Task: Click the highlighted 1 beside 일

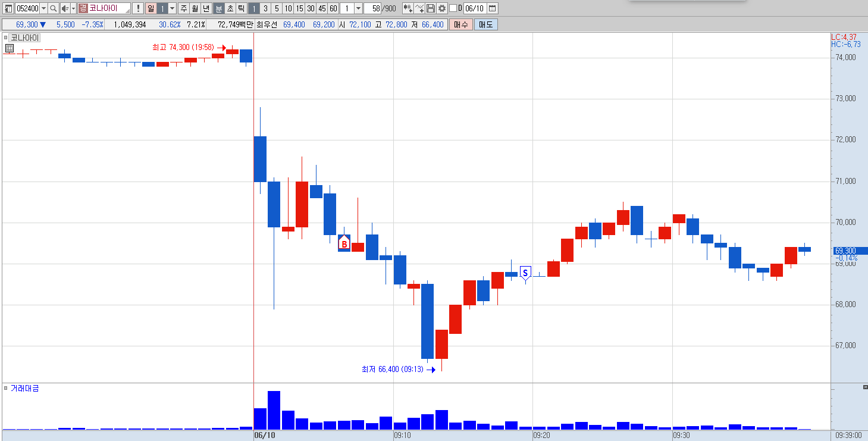Action: point(162,8)
